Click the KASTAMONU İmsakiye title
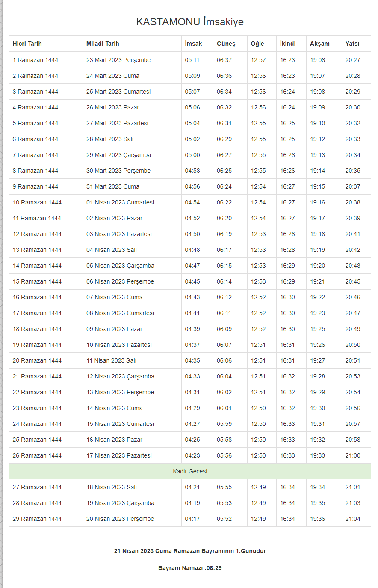Image resolution: width=378 pixels, height=588 pixels. 190,22
